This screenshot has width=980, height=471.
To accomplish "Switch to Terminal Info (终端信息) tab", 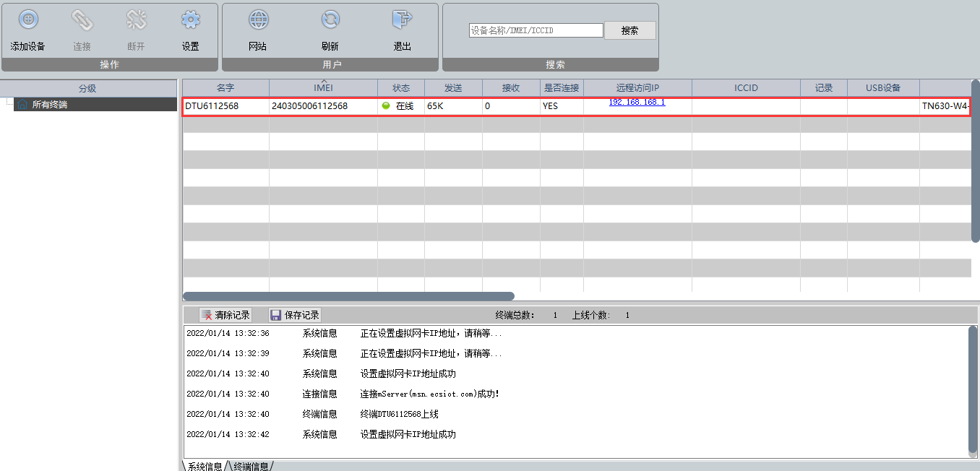I will (251, 466).
